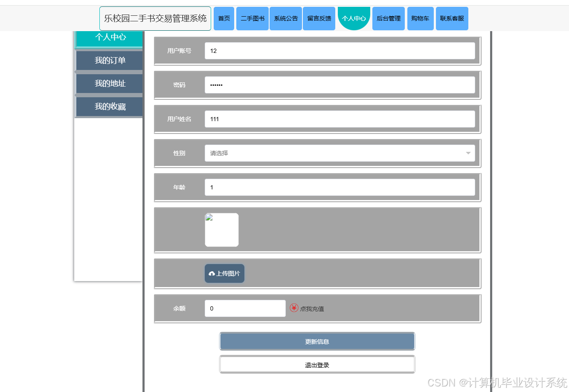Open the 性别 gender dropdown

point(340,153)
